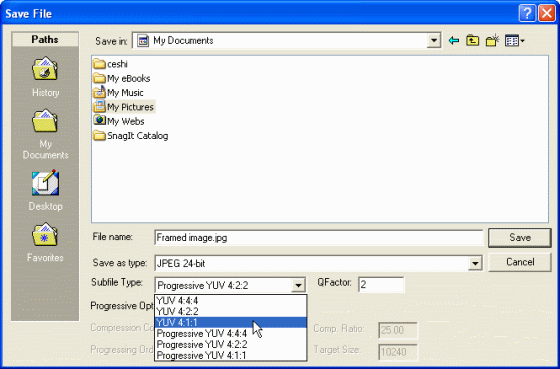Choose YUV 4:4:4 option
Viewport: 560px width, 369px height.
(231, 301)
